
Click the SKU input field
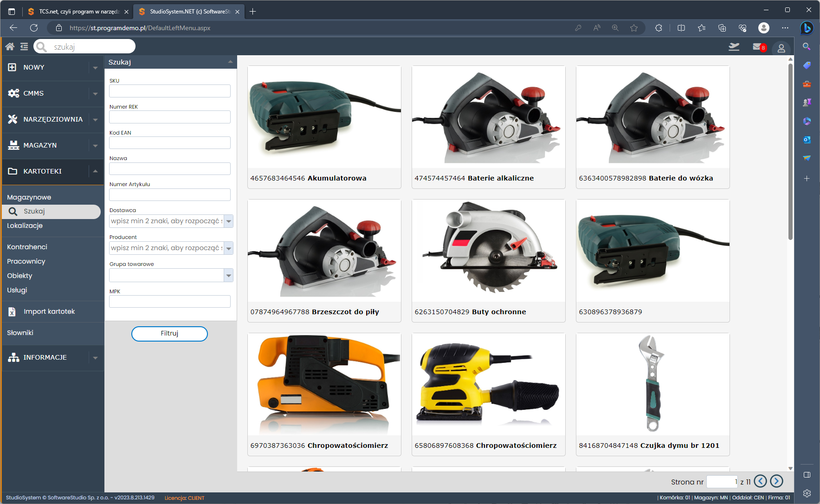[x=170, y=91]
